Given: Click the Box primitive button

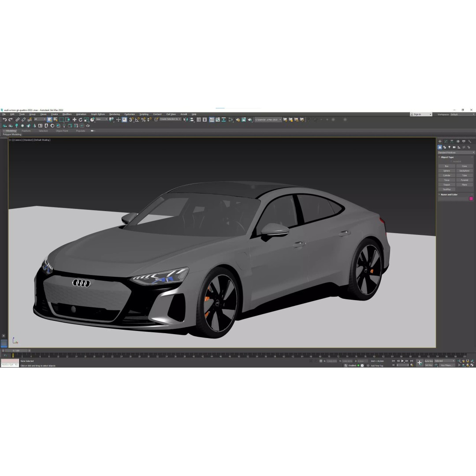Looking at the screenshot, I should click(x=447, y=166).
